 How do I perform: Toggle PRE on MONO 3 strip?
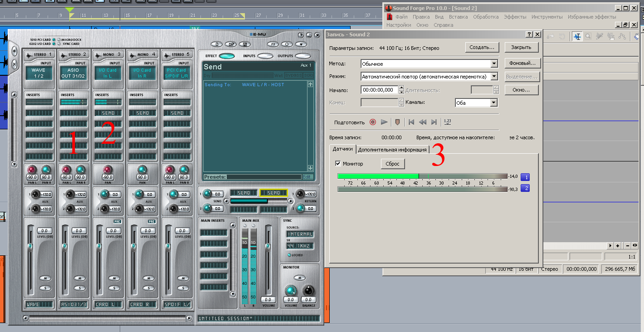(117, 221)
